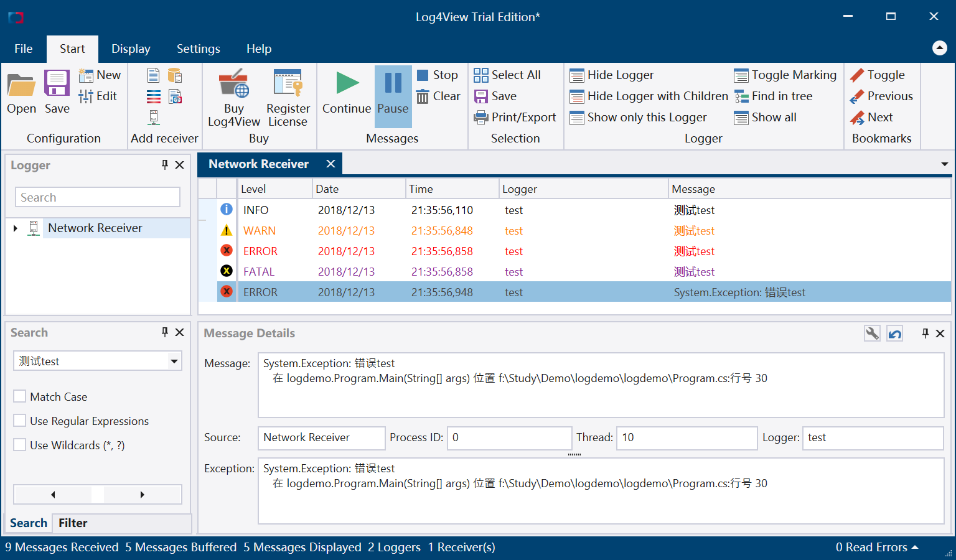Save configuration using the purple floppy icon
This screenshot has width=956, height=560.
click(57, 92)
